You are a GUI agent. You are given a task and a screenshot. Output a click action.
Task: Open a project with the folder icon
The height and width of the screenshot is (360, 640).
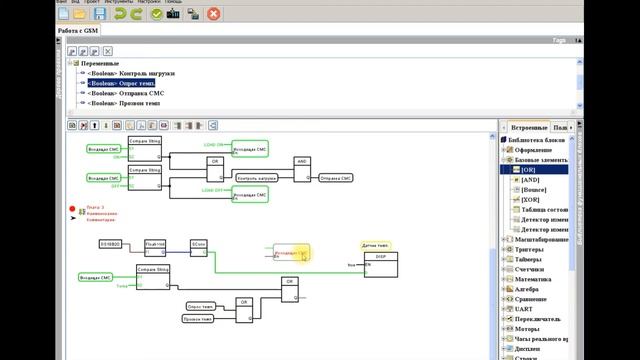tap(80, 14)
